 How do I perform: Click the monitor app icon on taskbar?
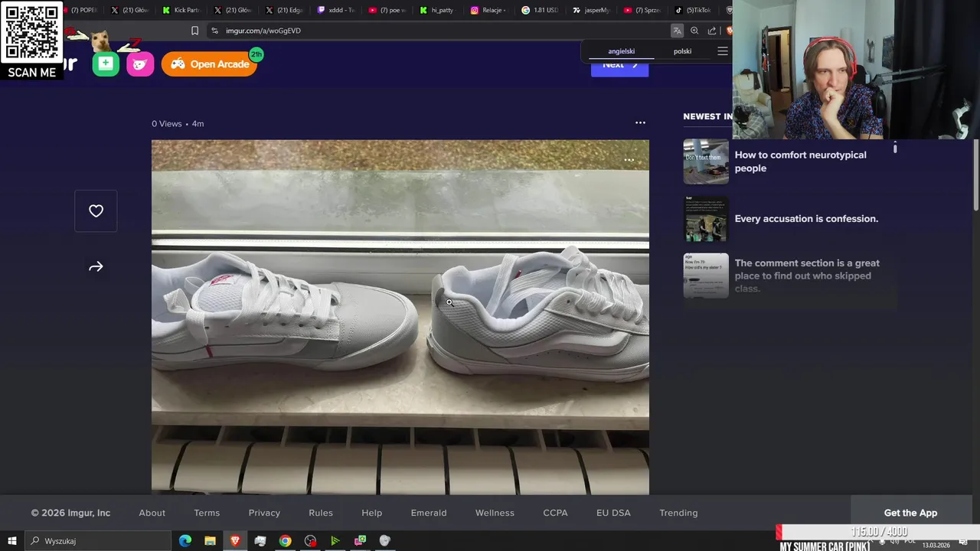260,541
